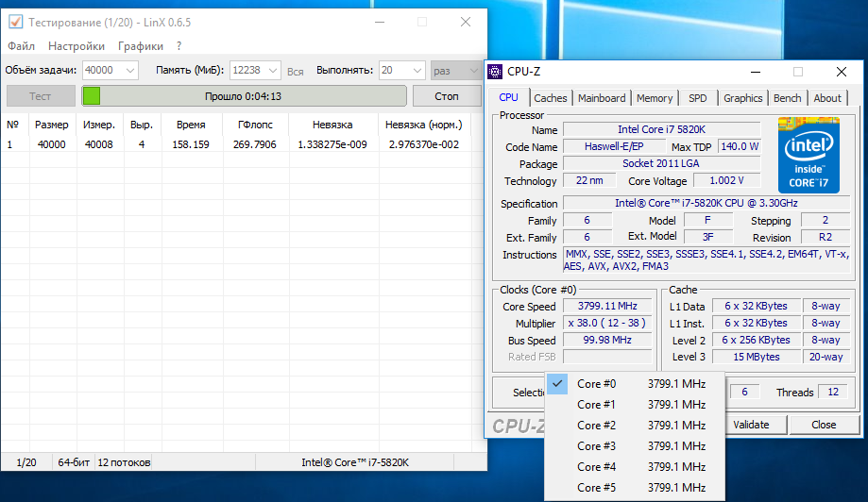Image resolution: width=868 pixels, height=502 pixels.
Task: Click the CPU-Z title bar logo icon
Action: (495, 72)
